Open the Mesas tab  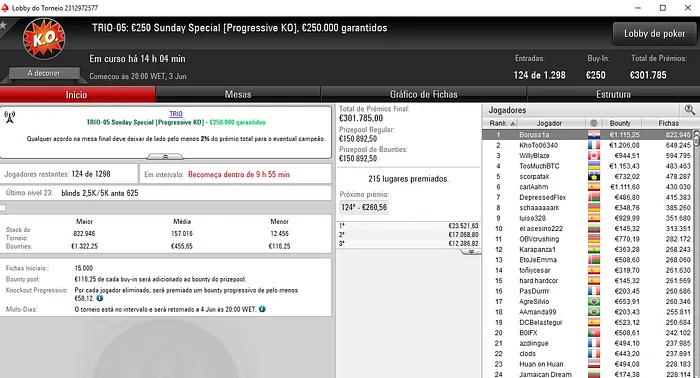(x=238, y=95)
